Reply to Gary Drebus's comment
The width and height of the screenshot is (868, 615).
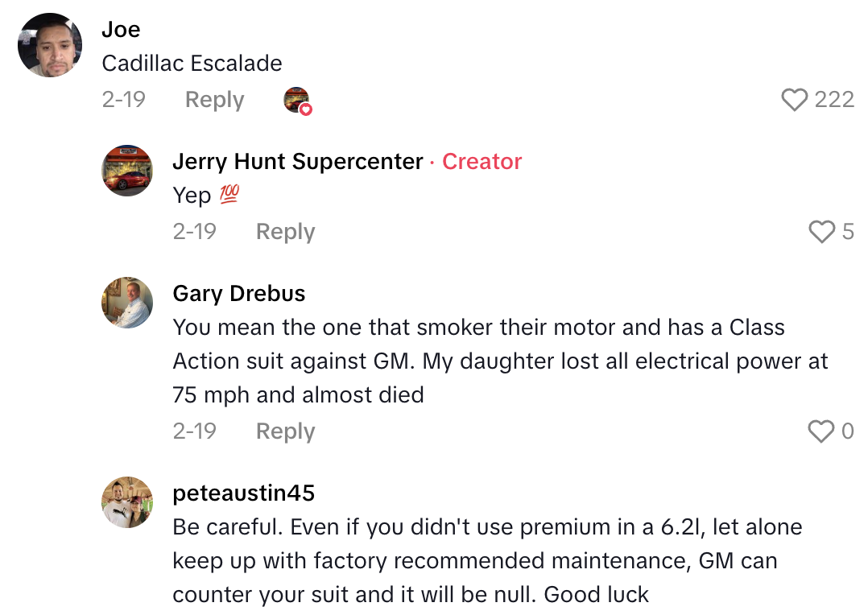[x=284, y=431]
